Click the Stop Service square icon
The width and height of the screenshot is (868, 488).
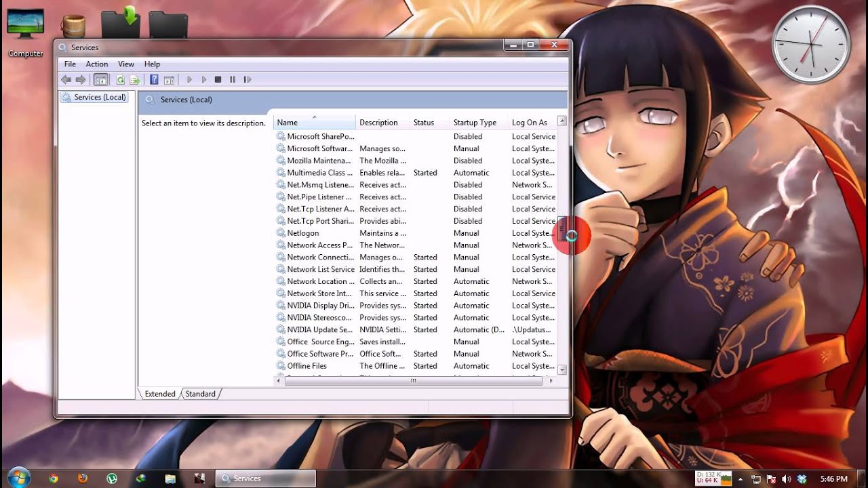[218, 79]
